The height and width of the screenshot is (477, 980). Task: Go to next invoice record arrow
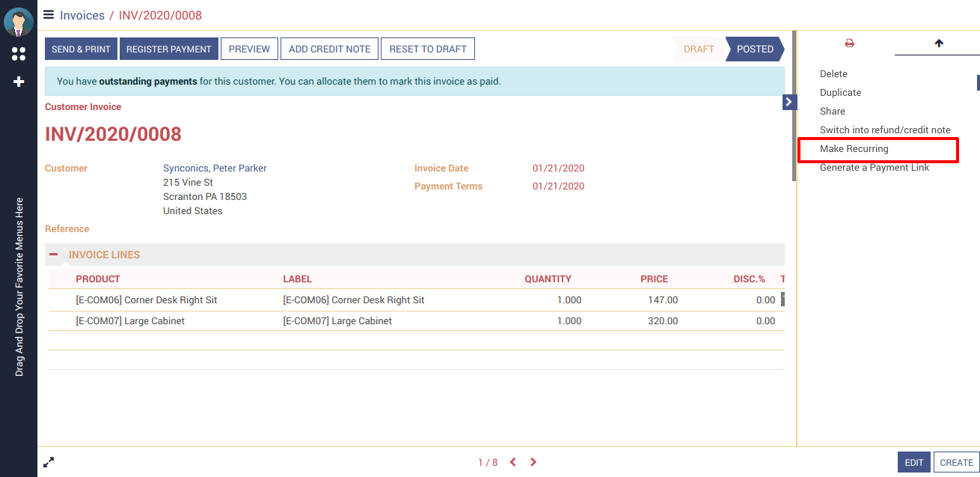tap(533, 462)
